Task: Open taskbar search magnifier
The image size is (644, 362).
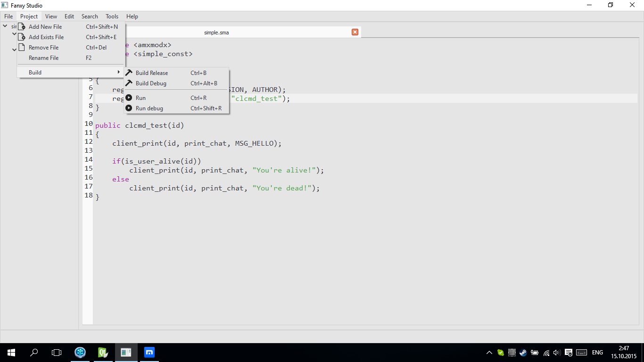Action: point(34,353)
